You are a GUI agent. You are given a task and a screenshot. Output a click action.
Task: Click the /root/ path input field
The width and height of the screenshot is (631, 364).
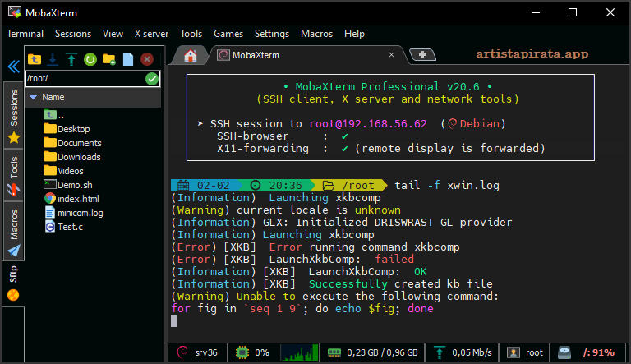(82, 79)
